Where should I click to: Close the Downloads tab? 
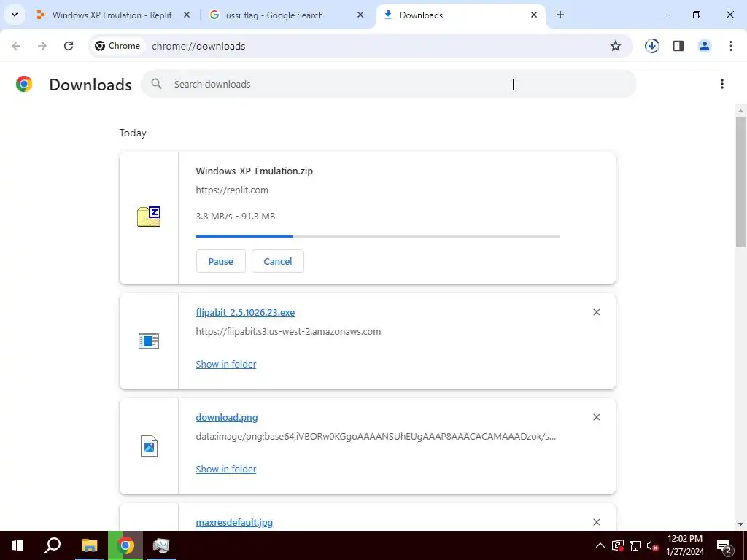(534, 15)
